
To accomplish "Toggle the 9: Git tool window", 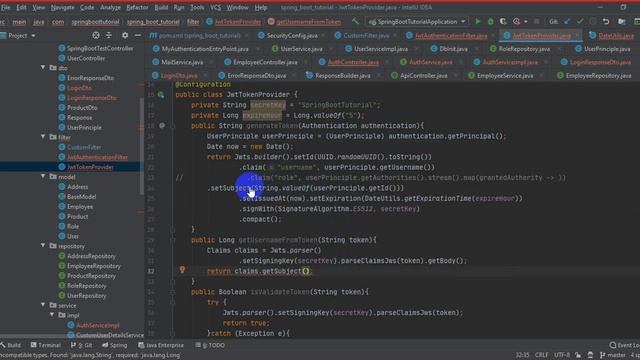I will 82,345.
